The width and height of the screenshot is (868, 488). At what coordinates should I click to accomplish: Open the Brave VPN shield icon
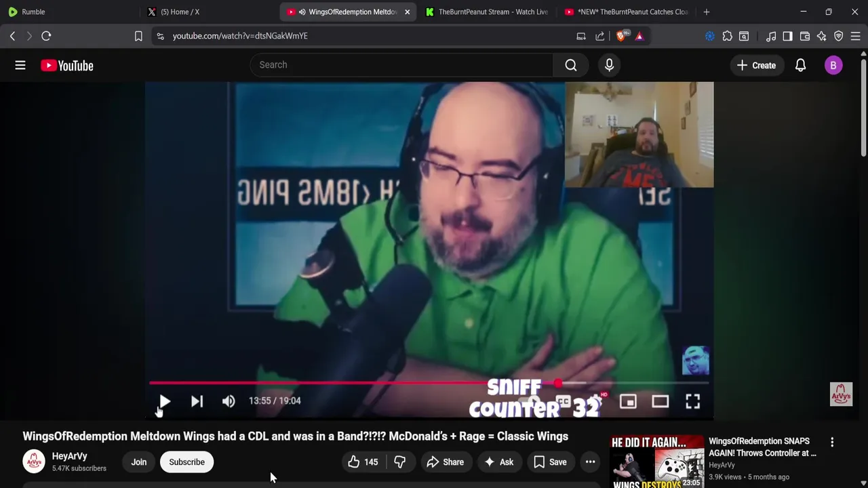(839, 36)
